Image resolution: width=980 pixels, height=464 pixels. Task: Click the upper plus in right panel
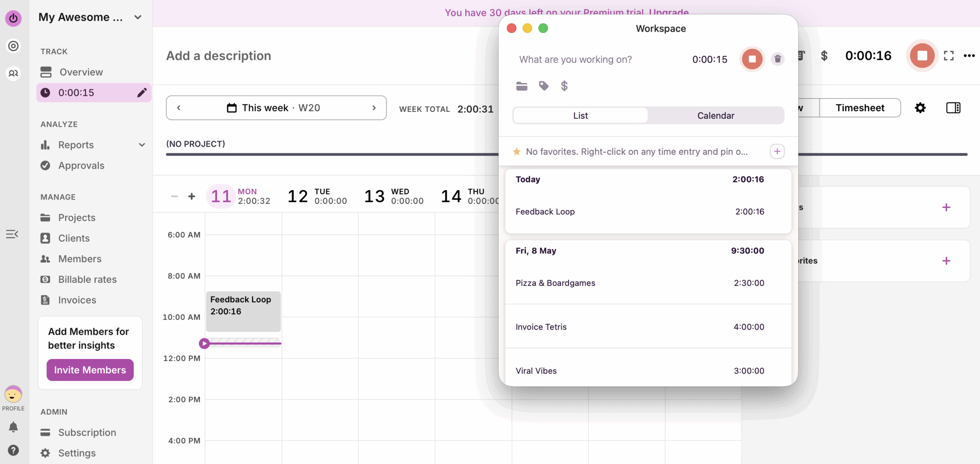[x=946, y=207]
